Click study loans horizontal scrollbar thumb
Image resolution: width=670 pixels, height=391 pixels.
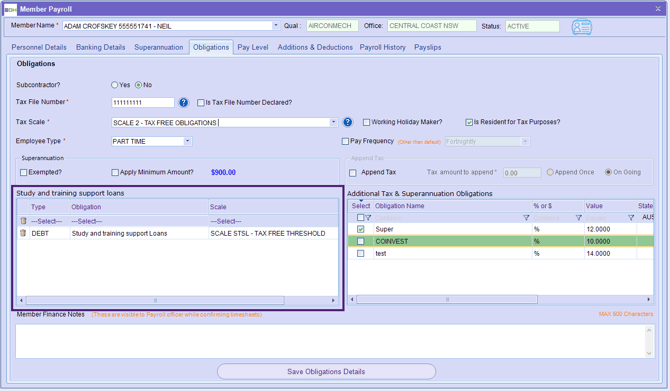155,300
